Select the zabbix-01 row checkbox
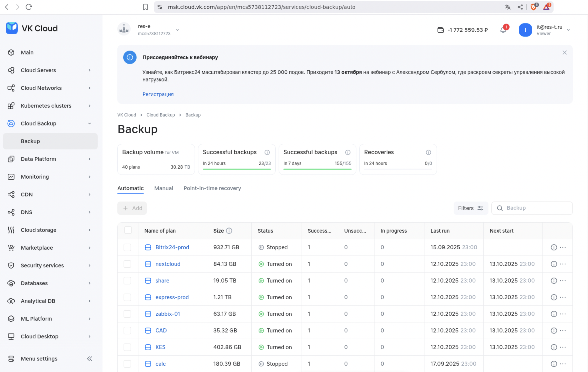This screenshot has height=372, width=588. pyautogui.click(x=127, y=314)
